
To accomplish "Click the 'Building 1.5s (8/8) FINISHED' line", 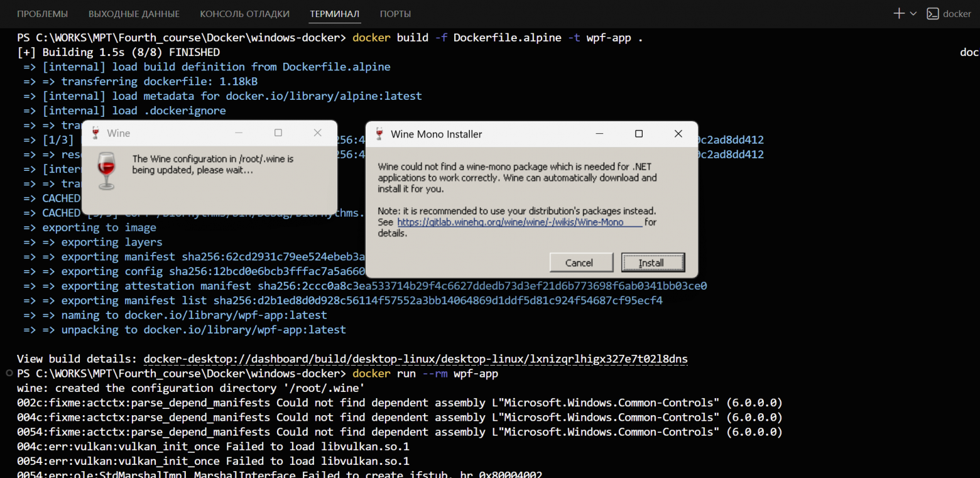I will click(119, 52).
